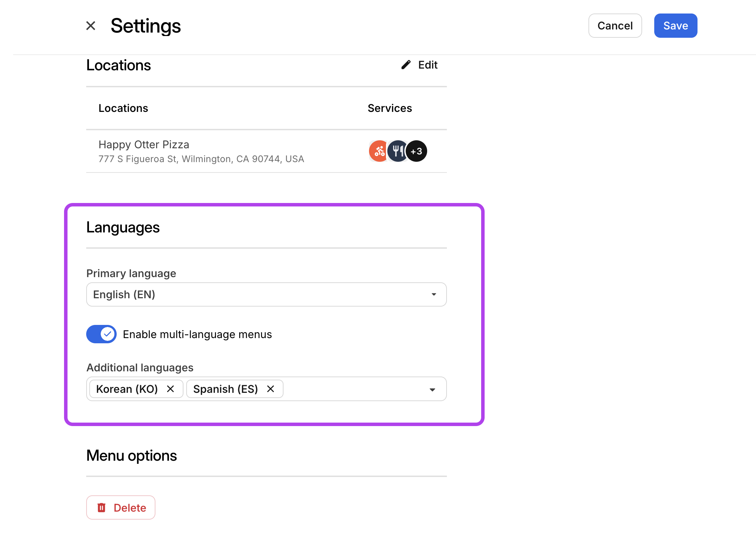Image resolution: width=756 pixels, height=557 pixels.
Task: Click the +3 additional services badge
Action: click(x=416, y=151)
